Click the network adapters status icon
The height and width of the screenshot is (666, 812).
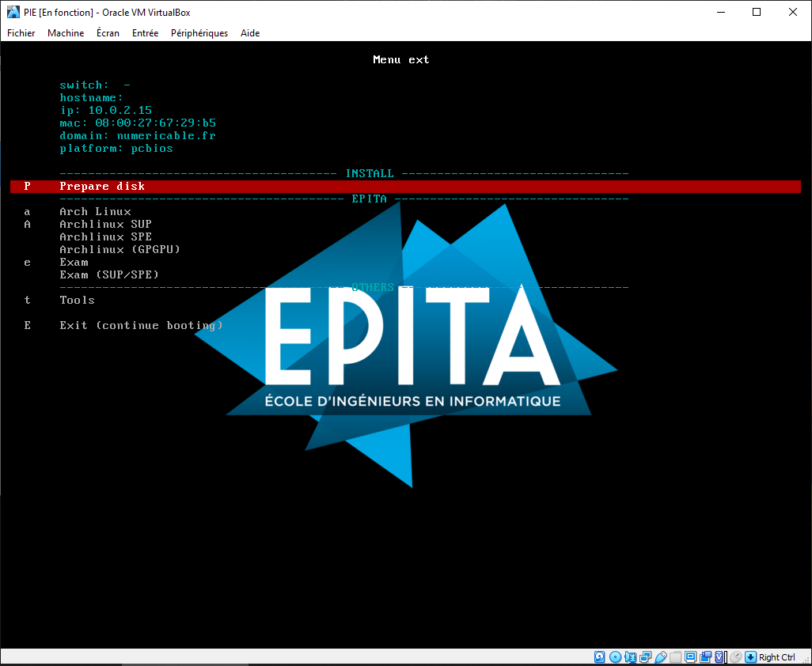645,657
